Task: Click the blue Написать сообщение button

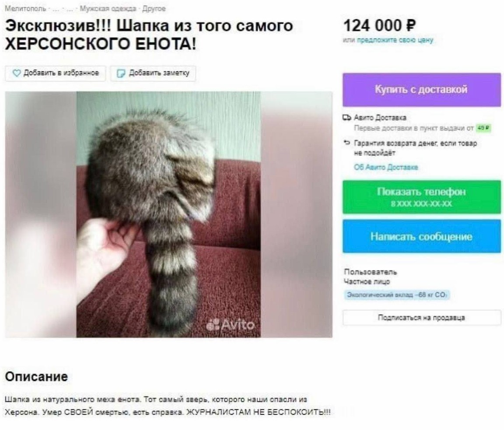Action: [x=421, y=236]
